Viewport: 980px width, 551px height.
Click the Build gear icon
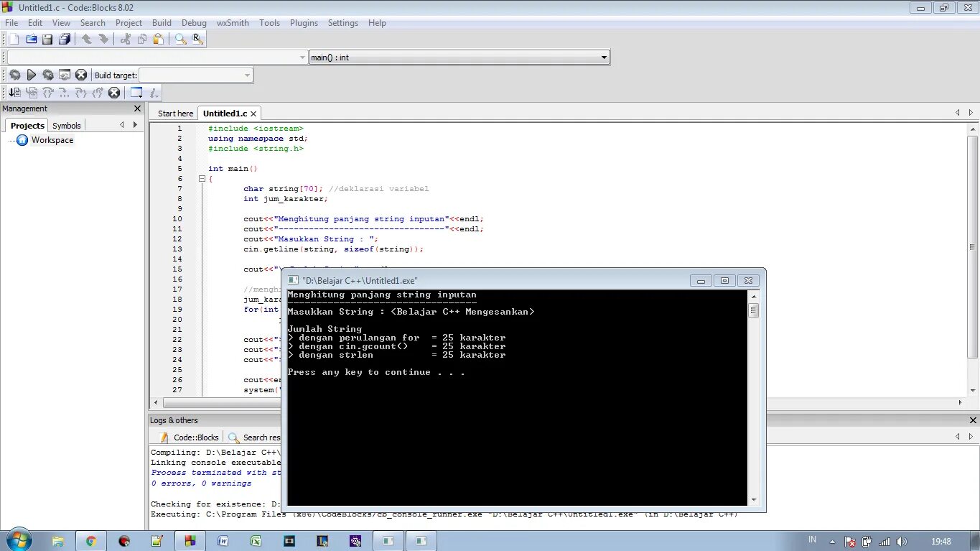pos(14,75)
